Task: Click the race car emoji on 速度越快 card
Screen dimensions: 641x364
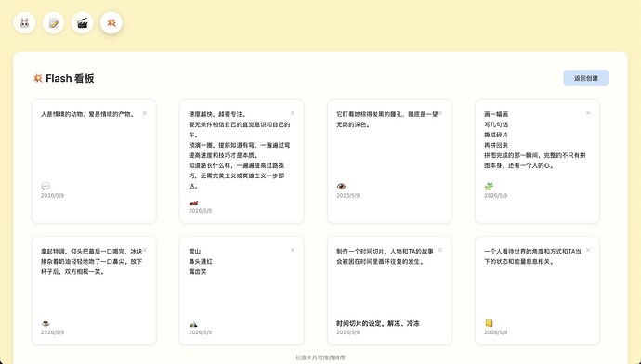Action: point(193,202)
